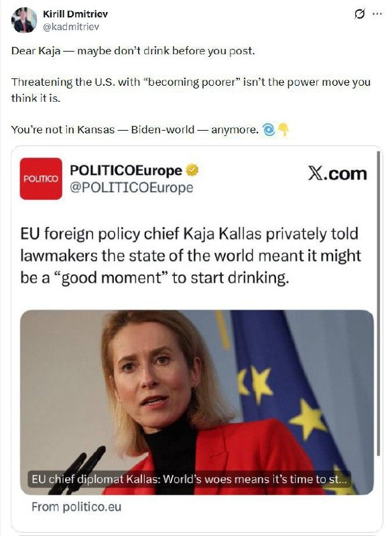Screen dimensions: 392x536
Task: Click quoted post text about Kaja Kallas
Action: [190, 256]
